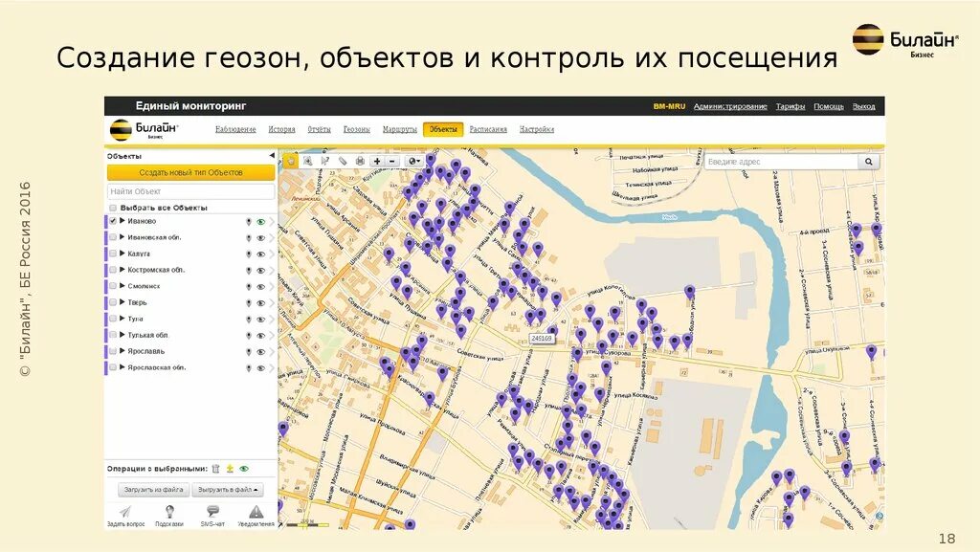
Task: Open SMS-чат speech bubble icon
Action: 212,512
